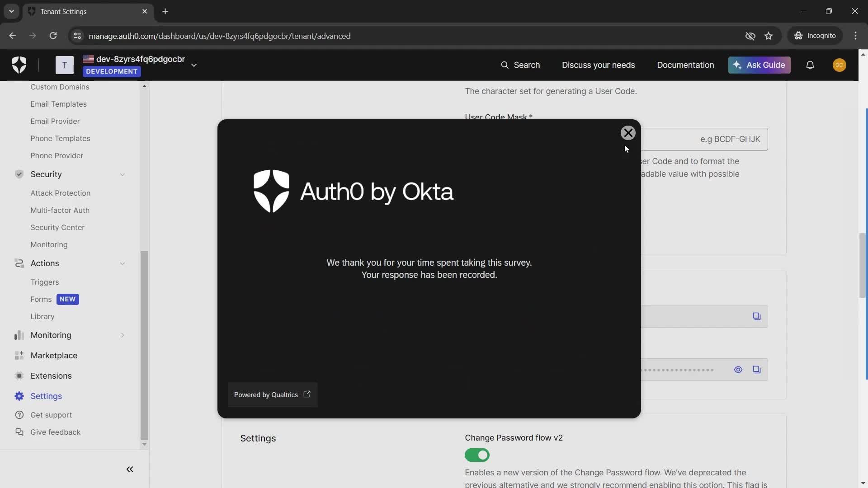Image resolution: width=868 pixels, height=488 pixels.
Task: Open Email Provider in sidebar
Action: click(x=55, y=121)
